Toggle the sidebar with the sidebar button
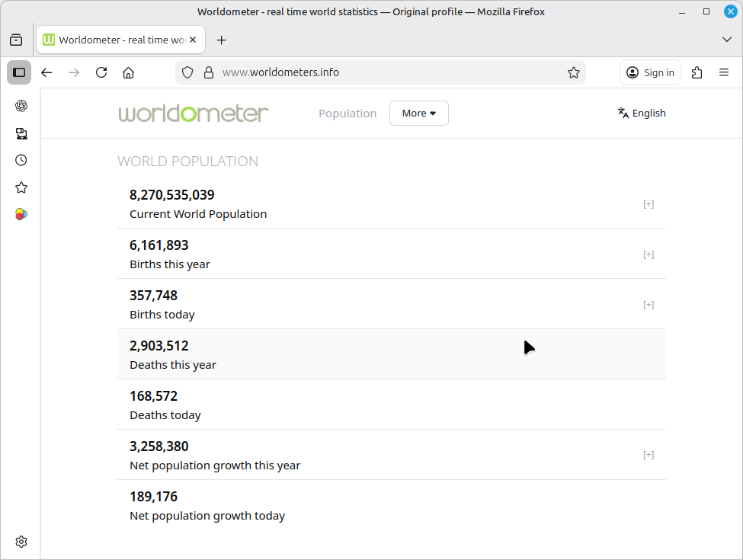Viewport: 743px width, 560px height. (x=19, y=72)
